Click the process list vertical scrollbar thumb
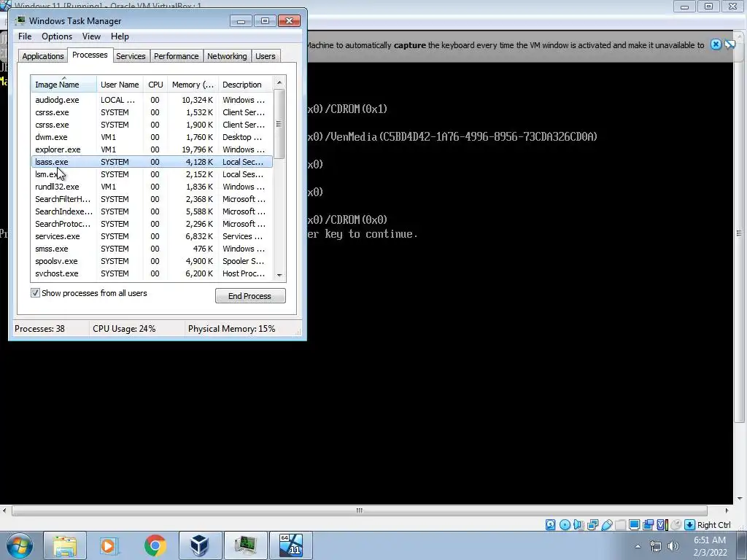This screenshot has height=560, width=747. (279, 124)
